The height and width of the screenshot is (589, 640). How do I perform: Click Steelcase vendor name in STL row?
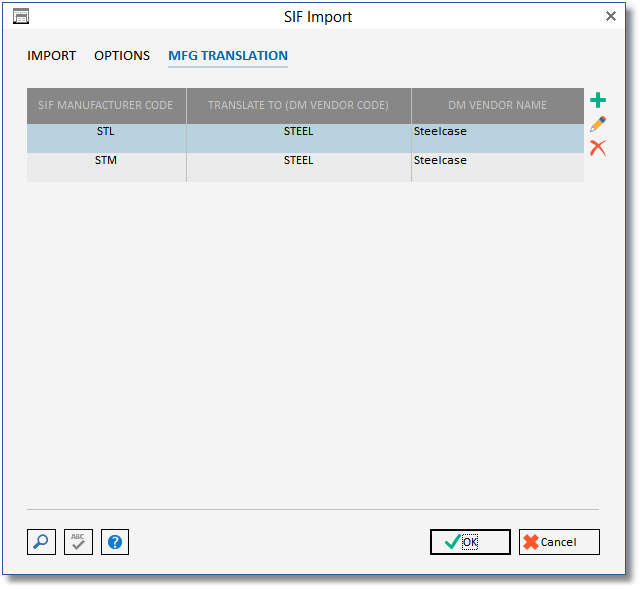[x=498, y=138]
